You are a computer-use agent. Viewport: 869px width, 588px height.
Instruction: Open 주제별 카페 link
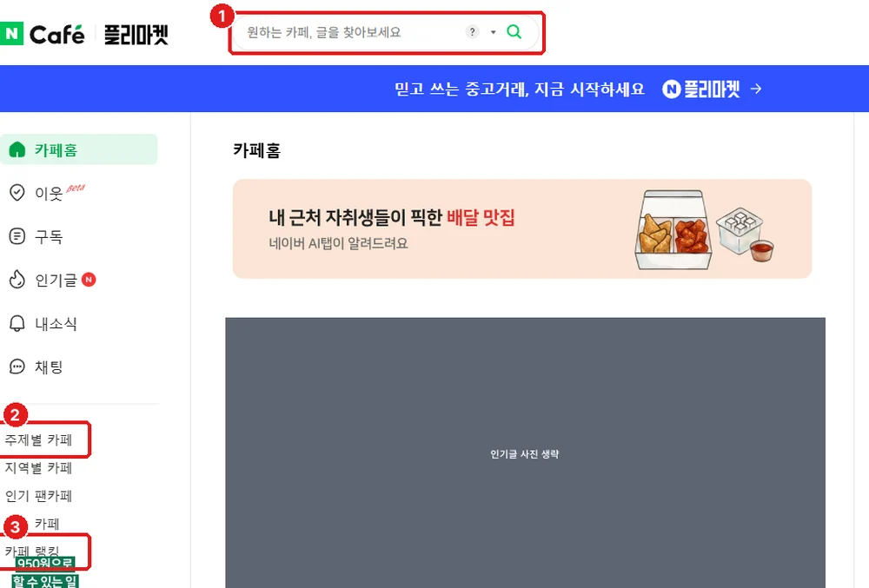39,440
